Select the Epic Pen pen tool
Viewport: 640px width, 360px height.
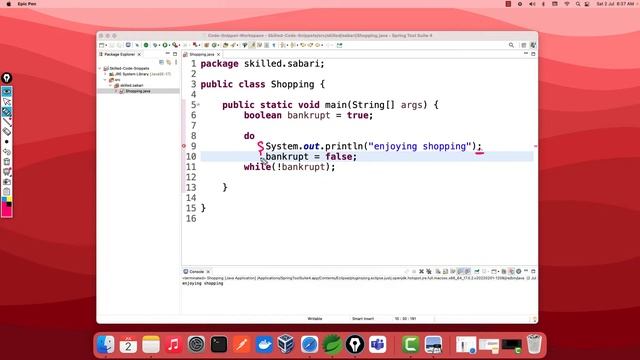(x=7, y=111)
